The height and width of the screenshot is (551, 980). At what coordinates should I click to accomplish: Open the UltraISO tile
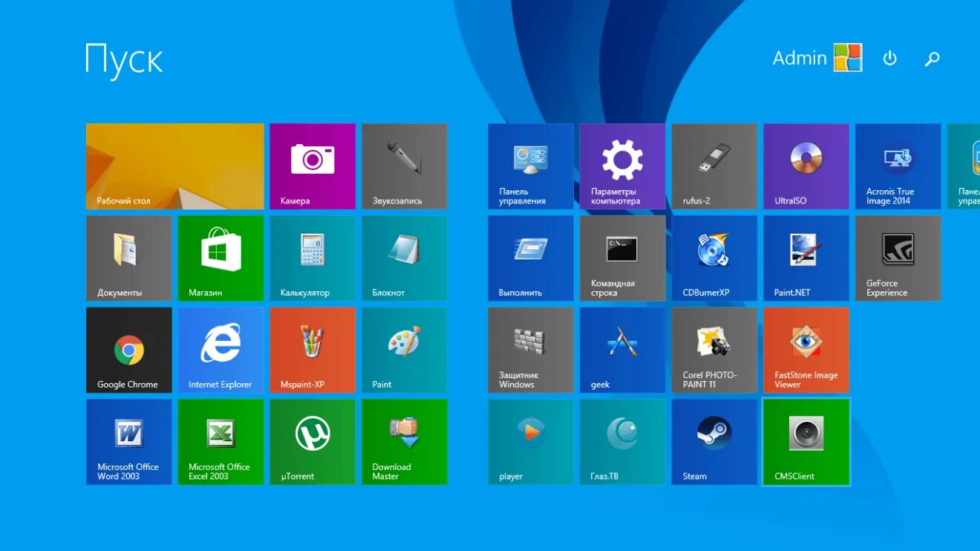[806, 166]
